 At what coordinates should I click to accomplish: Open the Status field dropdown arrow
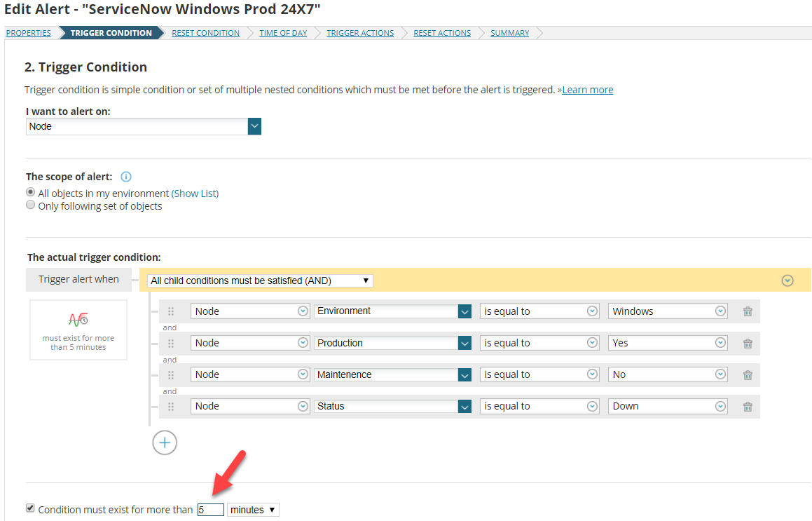point(465,407)
